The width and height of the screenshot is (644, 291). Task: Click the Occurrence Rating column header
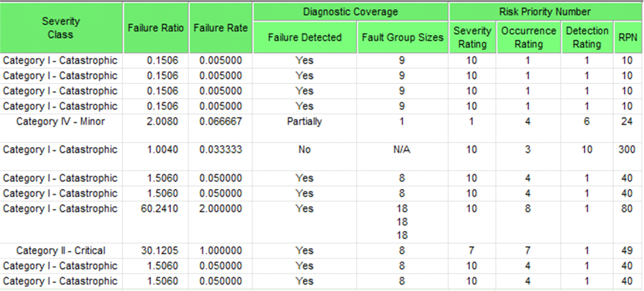528,37
